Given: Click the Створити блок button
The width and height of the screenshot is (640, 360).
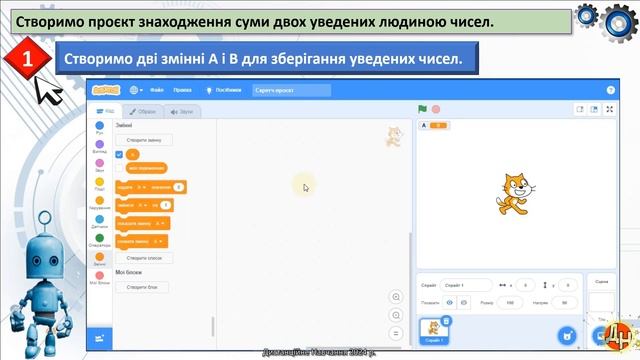Looking at the screenshot, I should (142, 287).
